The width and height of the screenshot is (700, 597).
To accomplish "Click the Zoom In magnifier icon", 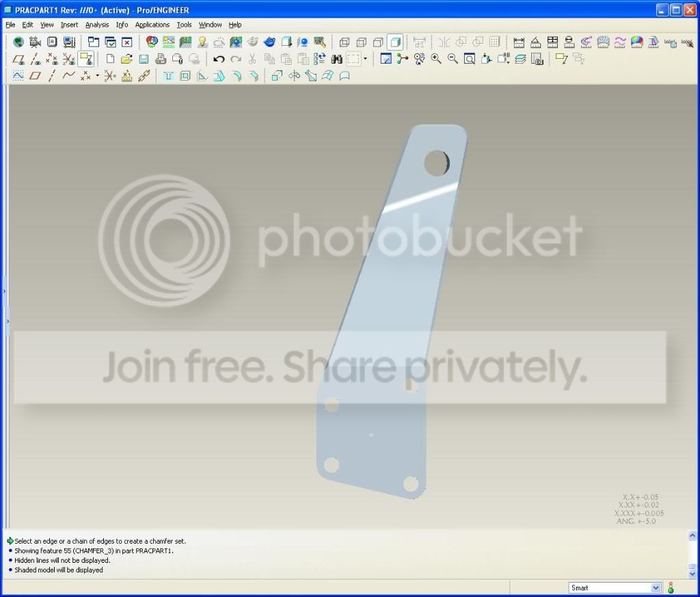I will click(435, 59).
